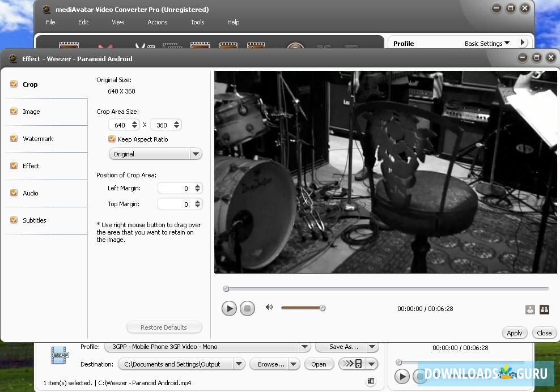Viewport: 560px width, 392px height.
Task: Click the single preview view icon
Action: 530,309
